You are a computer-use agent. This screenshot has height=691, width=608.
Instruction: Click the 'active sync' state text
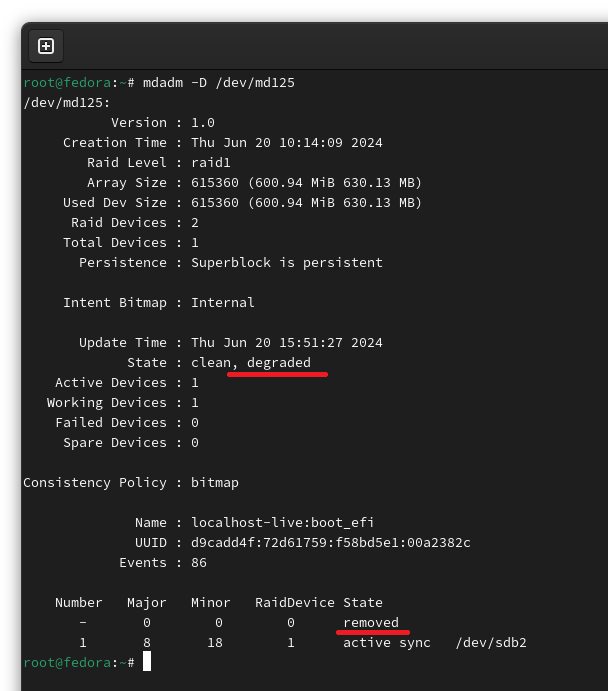(387, 643)
